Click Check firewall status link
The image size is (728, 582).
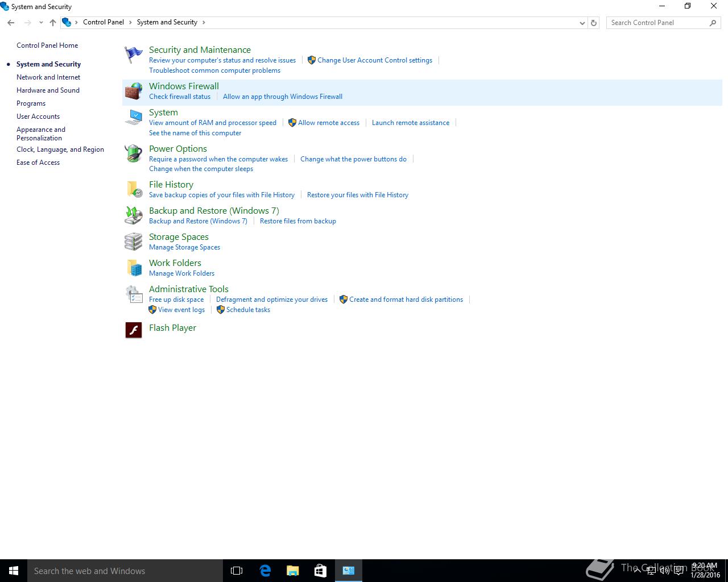[x=180, y=97]
